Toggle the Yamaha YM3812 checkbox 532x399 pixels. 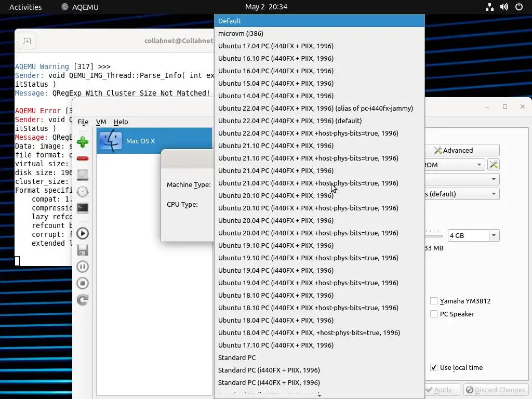coord(434,301)
